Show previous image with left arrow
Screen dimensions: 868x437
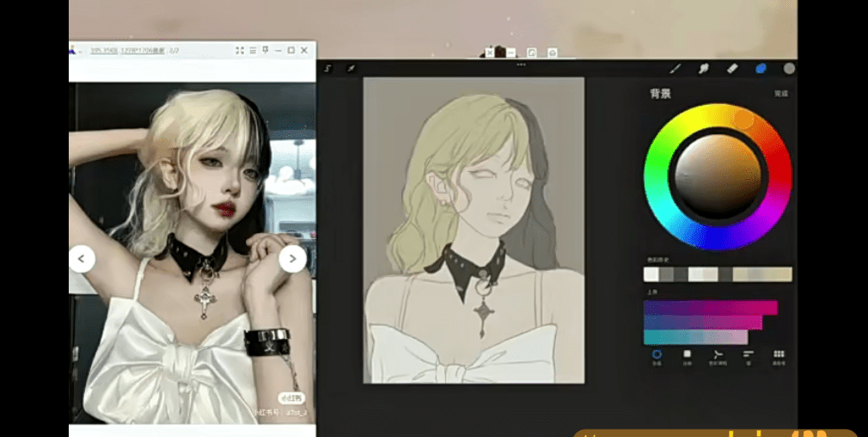click(82, 259)
